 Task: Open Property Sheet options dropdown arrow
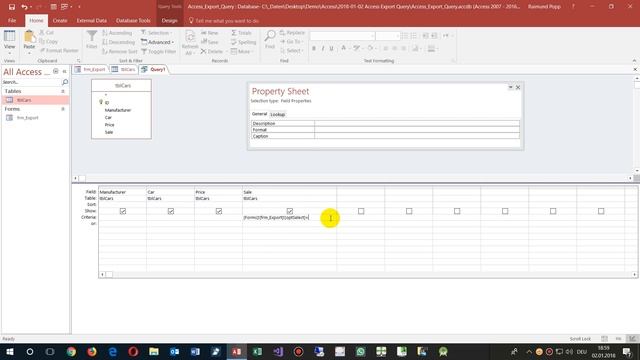[510, 87]
